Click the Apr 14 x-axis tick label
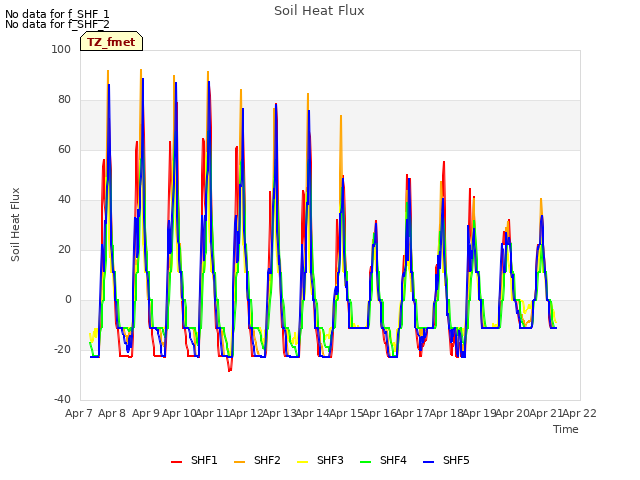640x480 pixels. (312, 413)
